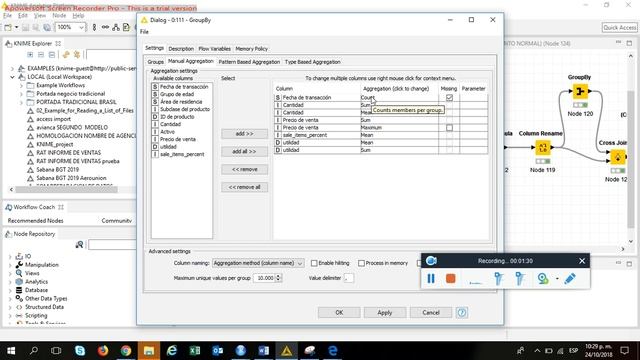This screenshot has height=360, width=640.
Task: Click the search icon in Node Repository
Action: pyautogui.click(x=79, y=244)
